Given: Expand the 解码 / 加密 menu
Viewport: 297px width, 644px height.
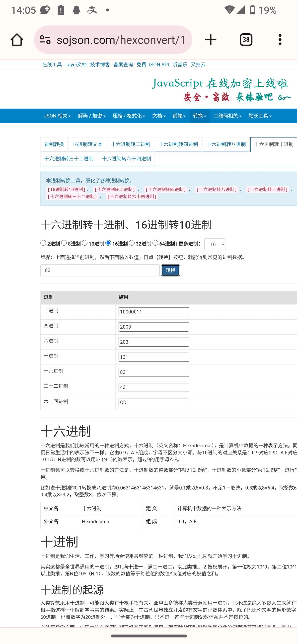Looking at the screenshot, I should click(92, 116).
